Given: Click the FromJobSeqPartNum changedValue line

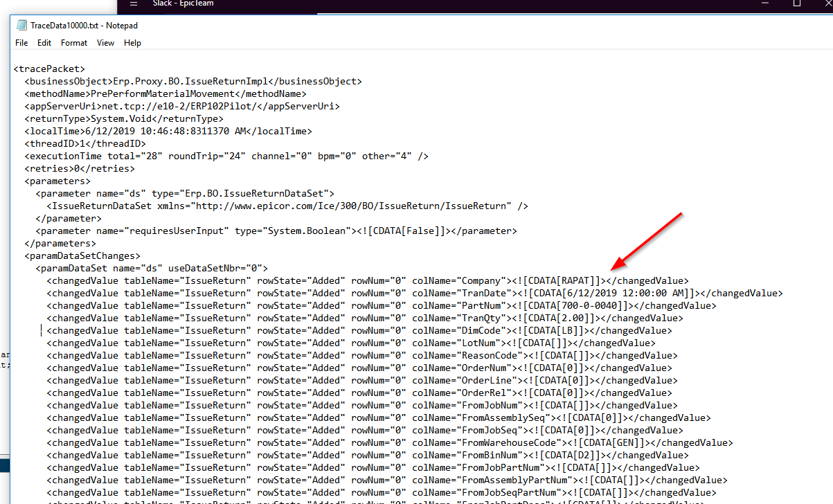Looking at the screenshot, I should tap(382, 493).
